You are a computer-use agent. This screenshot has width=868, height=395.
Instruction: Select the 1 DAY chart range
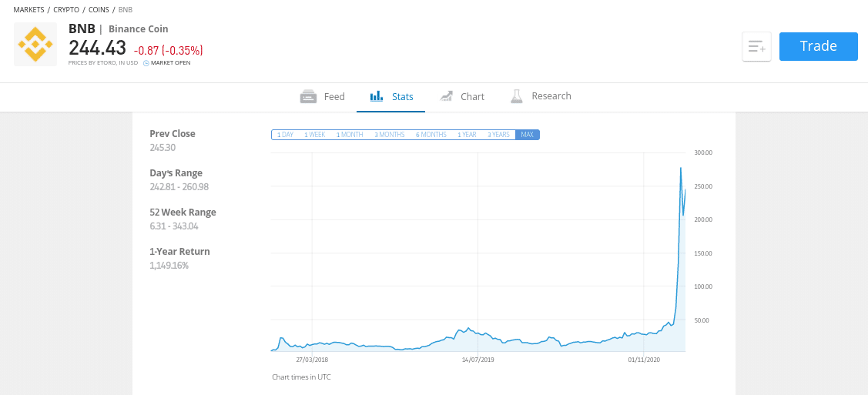click(x=285, y=135)
